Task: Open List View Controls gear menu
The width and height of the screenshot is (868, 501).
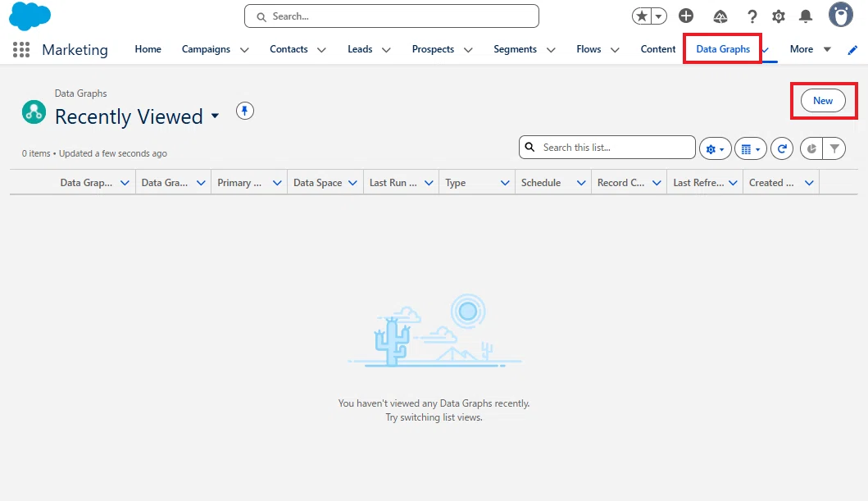Action: (716, 148)
